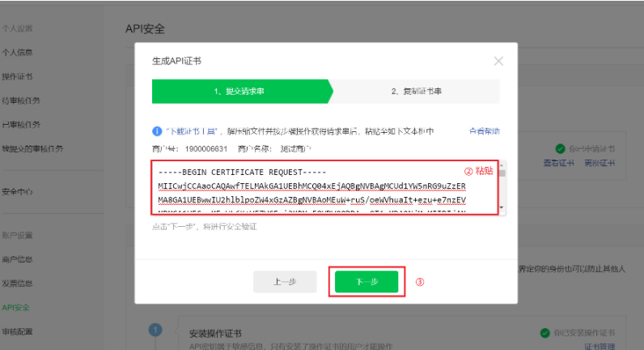
Task: Click the gray 上一步 button
Action: [x=284, y=282]
